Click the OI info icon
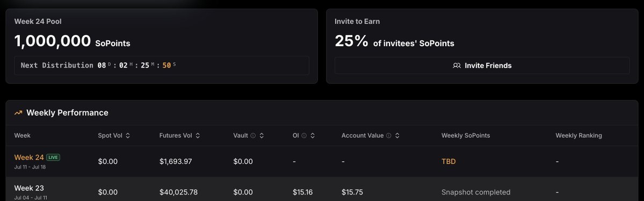 click(x=304, y=135)
